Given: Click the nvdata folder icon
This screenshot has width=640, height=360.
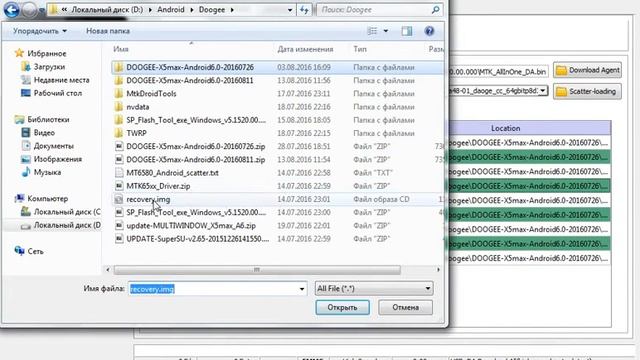Looking at the screenshot, I should coord(119,107).
